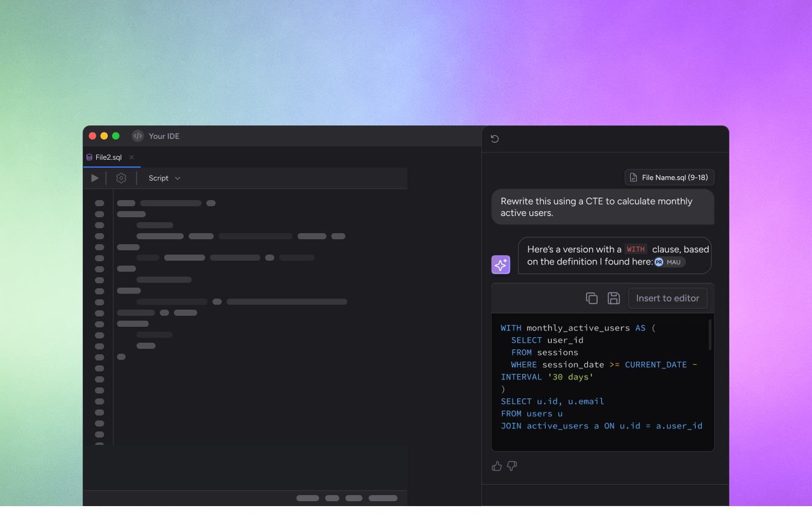
Task: Click the code block scrollbar
Action: 710,335
